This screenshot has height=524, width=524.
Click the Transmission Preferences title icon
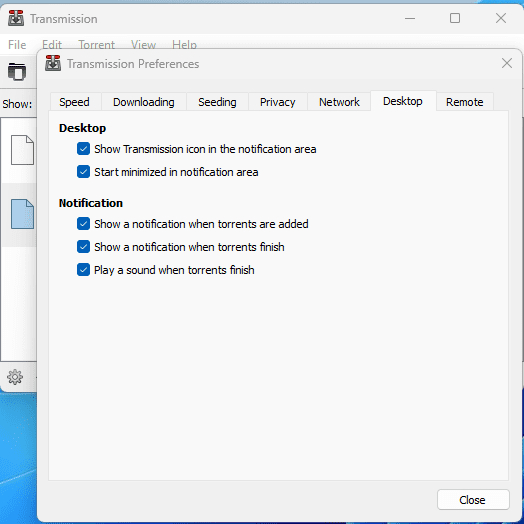point(53,63)
